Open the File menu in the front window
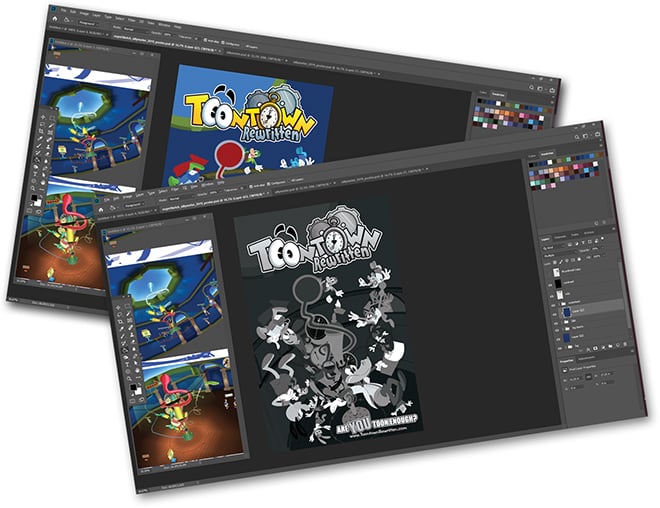Screen dimensions: 660x508 pyautogui.click(x=106, y=200)
